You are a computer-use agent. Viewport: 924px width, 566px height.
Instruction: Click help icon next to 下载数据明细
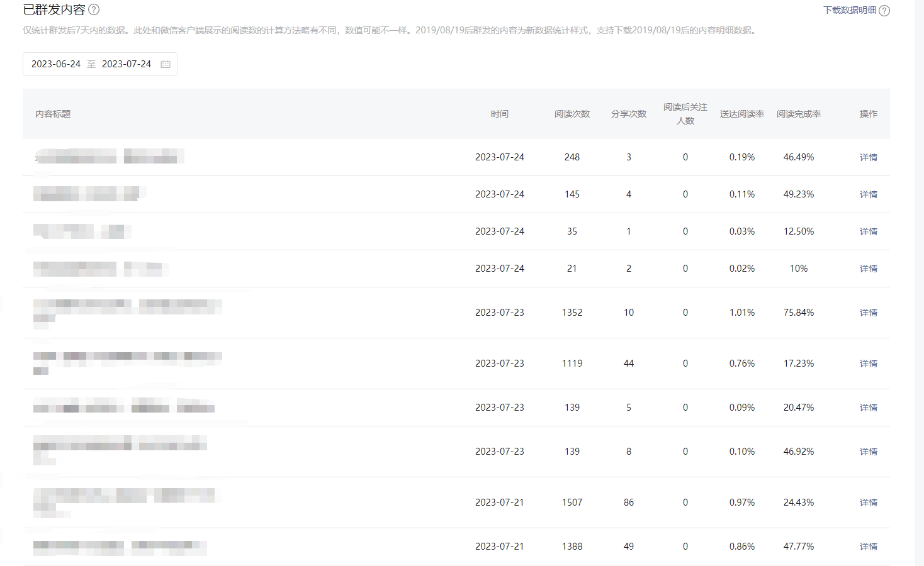point(884,11)
